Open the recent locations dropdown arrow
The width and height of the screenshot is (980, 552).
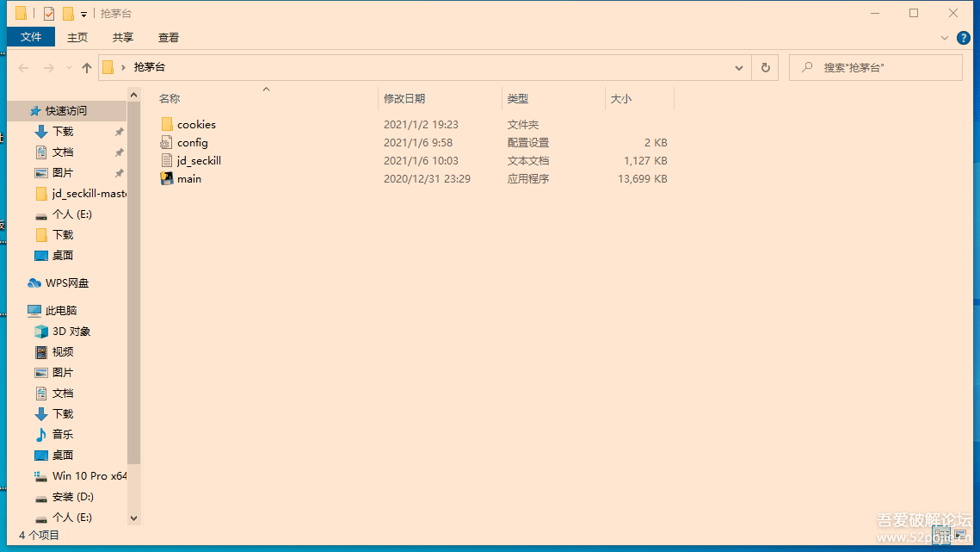pos(69,68)
